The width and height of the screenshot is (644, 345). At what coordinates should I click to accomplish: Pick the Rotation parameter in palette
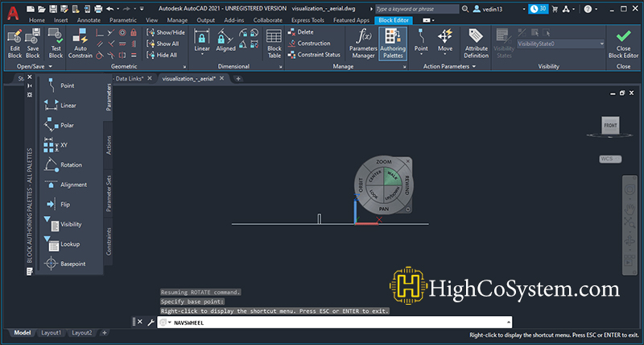pyautogui.click(x=63, y=164)
